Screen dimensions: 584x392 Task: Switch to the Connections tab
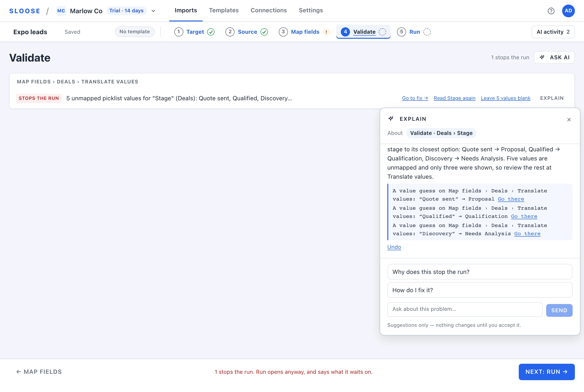click(269, 10)
